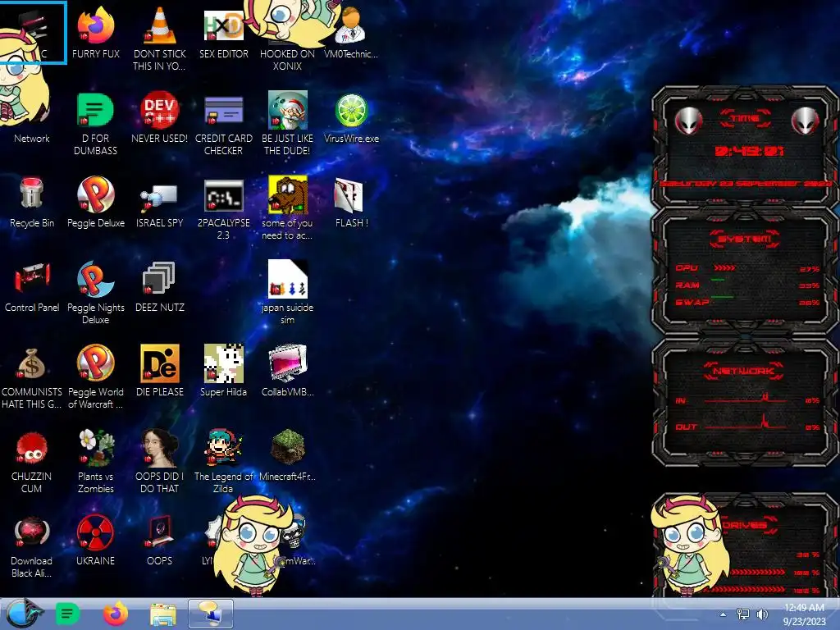Image resolution: width=840 pixels, height=630 pixels.
Task: Open the Minecraft4Fr... grass block icon
Action: 287,456
